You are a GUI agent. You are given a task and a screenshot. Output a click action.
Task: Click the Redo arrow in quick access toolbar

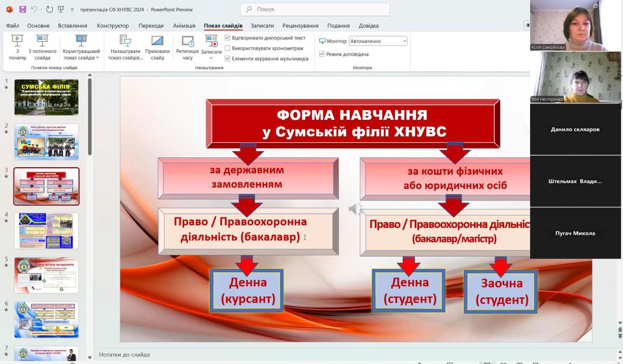[49, 9]
